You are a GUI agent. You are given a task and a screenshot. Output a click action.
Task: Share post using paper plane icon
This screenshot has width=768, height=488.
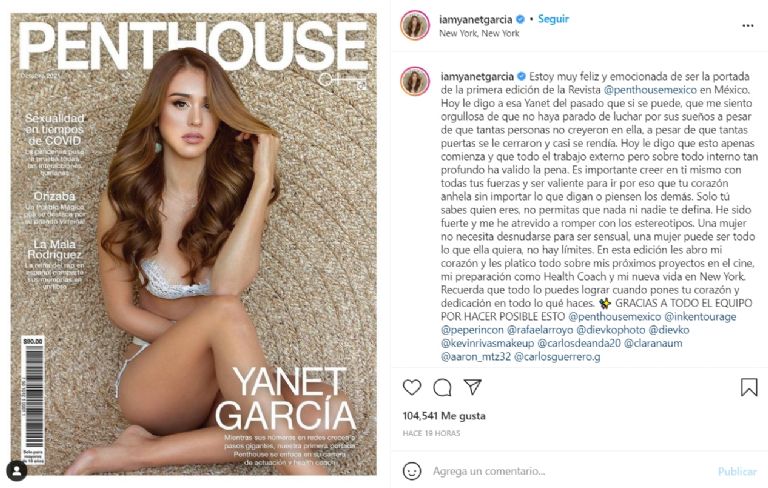pos(473,387)
